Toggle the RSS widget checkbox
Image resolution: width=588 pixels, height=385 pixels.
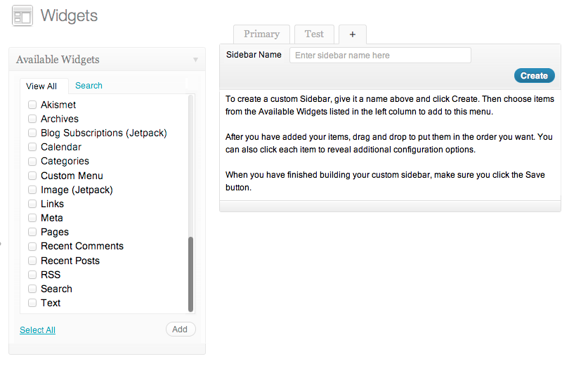click(x=32, y=275)
